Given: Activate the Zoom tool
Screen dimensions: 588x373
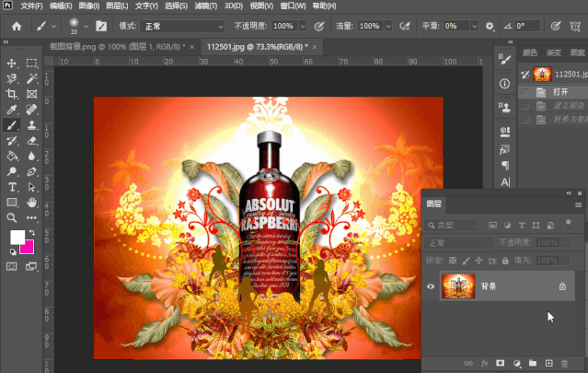Looking at the screenshot, I should click(12, 217).
